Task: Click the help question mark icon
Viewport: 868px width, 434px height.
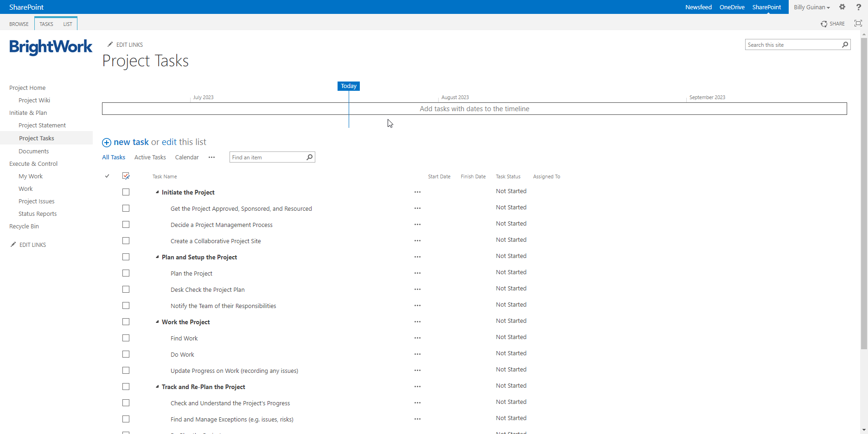Action: click(858, 7)
